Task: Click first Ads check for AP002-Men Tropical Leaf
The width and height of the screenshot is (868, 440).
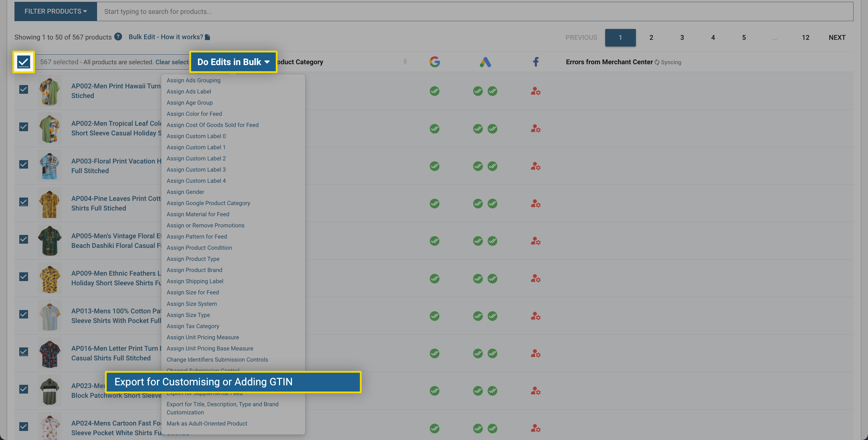Action: tap(477, 128)
